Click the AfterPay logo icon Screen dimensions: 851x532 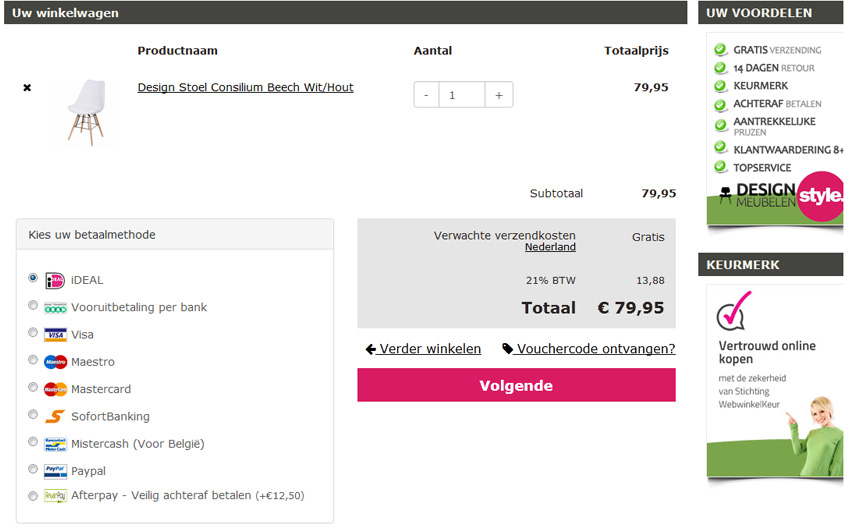tap(55, 496)
